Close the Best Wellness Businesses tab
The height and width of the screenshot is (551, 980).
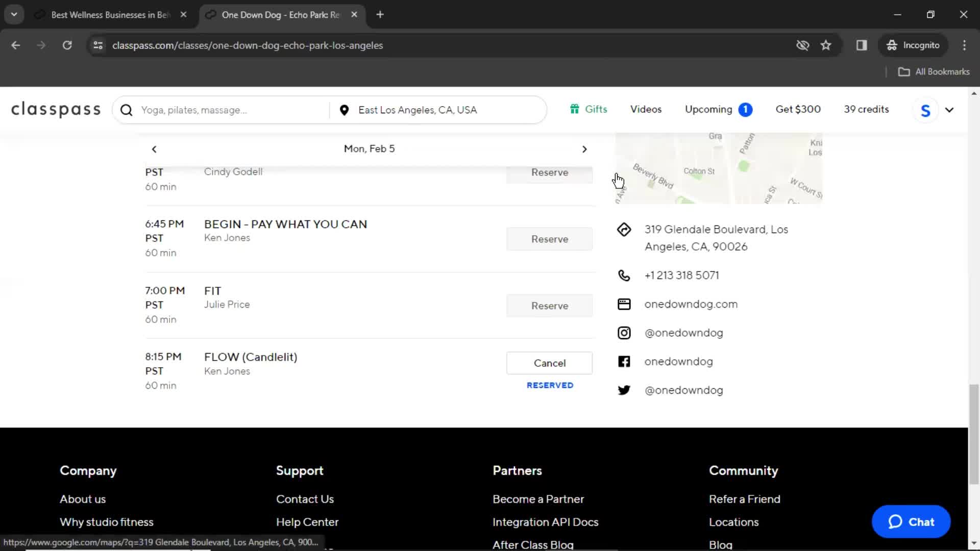click(x=183, y=15)
